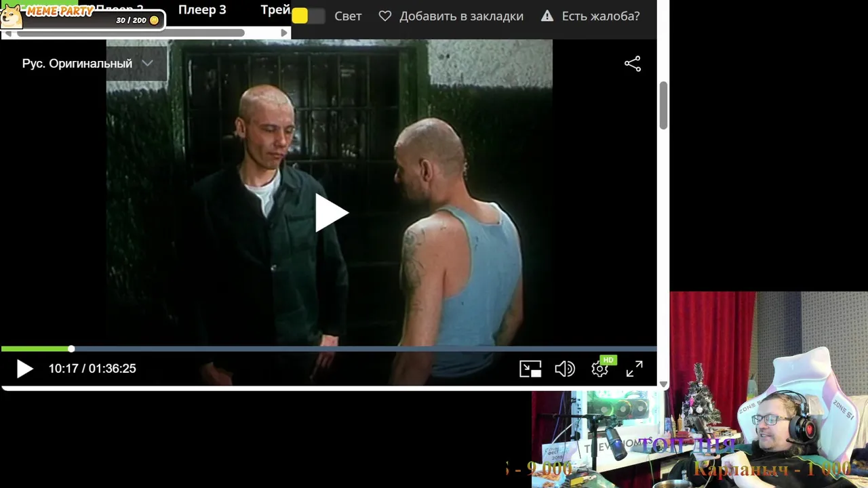The image size is (868, 488).
Task: Mute audio with the speaker icon
Action: pyautogui.click(x=564, y=369)
